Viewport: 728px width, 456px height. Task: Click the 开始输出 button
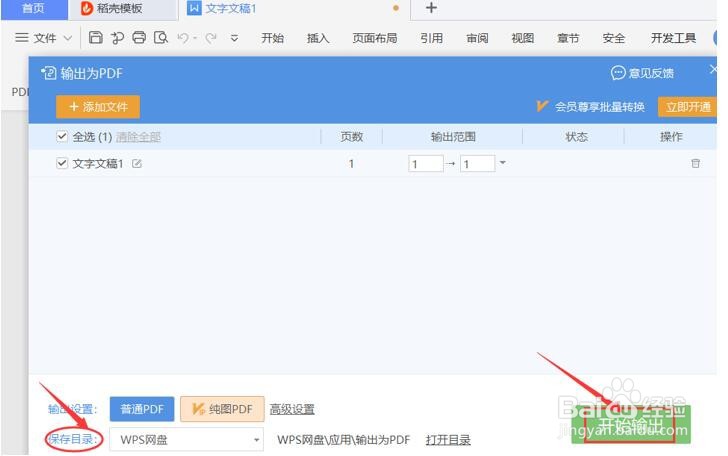pyautogui.click(x=630, y=424)
